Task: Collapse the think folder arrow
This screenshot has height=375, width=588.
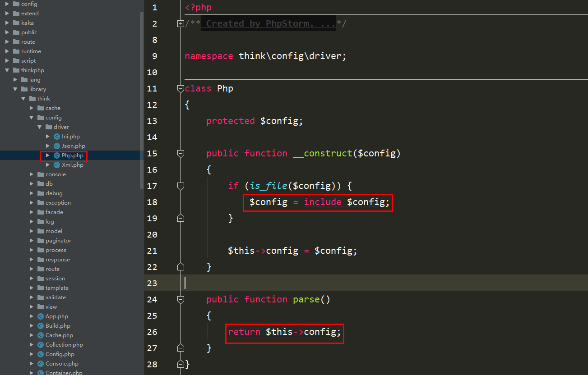Action: click(23, 99)
